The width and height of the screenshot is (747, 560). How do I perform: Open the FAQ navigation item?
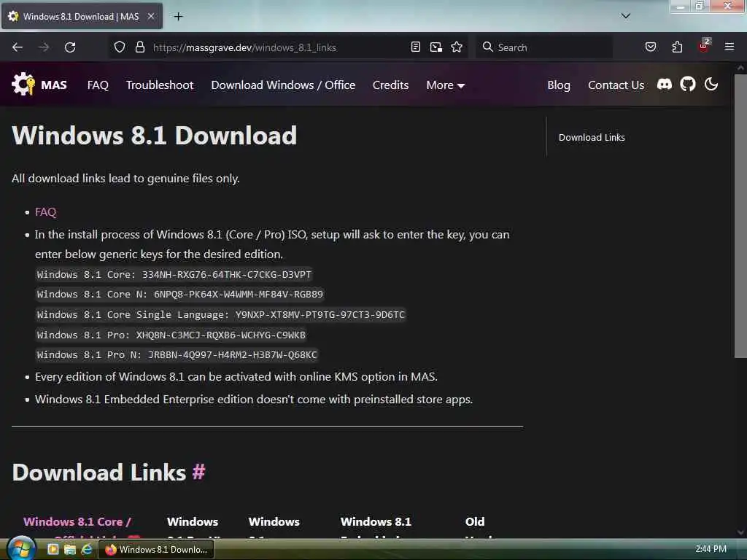tap(98, 85)
